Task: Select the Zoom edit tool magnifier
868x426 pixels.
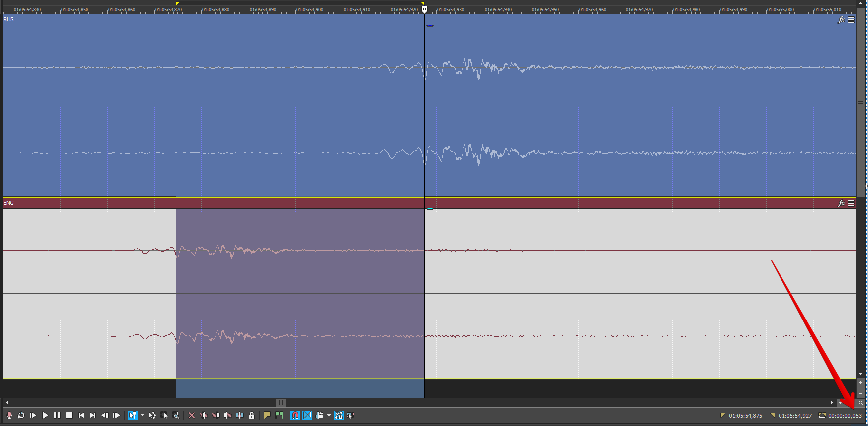Action: (176, 415)
